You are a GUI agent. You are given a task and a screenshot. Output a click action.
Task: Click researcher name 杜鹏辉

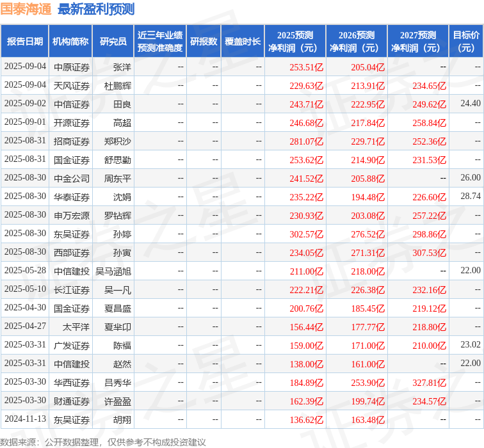[x=118, y=86]
